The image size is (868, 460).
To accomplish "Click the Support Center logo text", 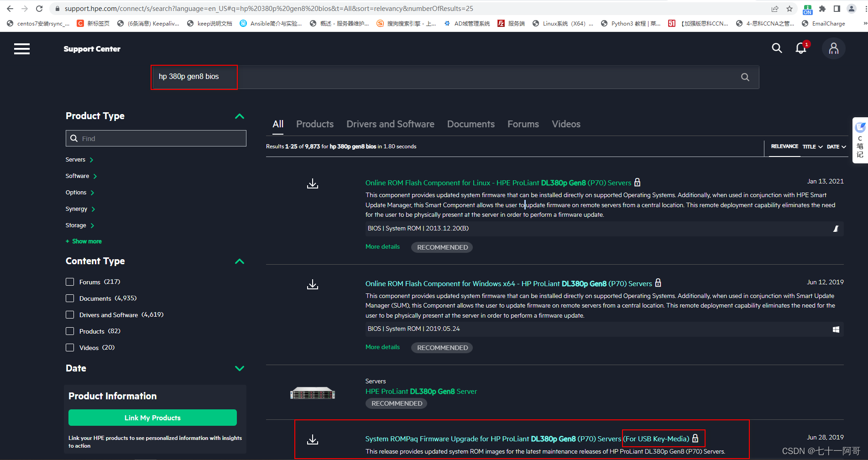I will (x=92, y=49).
